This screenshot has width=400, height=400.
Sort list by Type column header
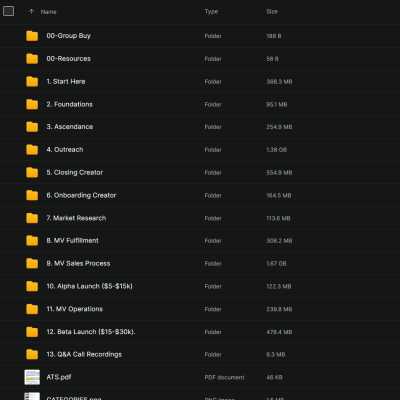click(x=211, y=12)
